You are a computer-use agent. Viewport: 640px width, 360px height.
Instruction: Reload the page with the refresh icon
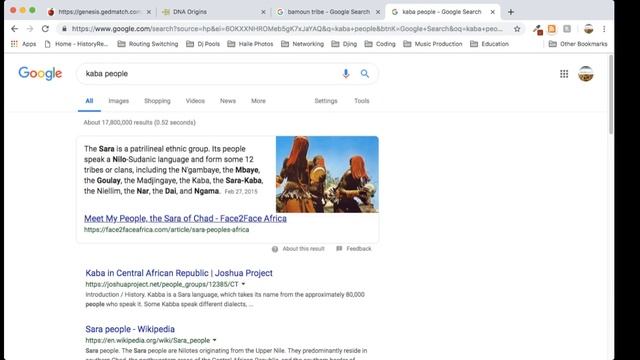pyautogui.click(x=45, y=29)
